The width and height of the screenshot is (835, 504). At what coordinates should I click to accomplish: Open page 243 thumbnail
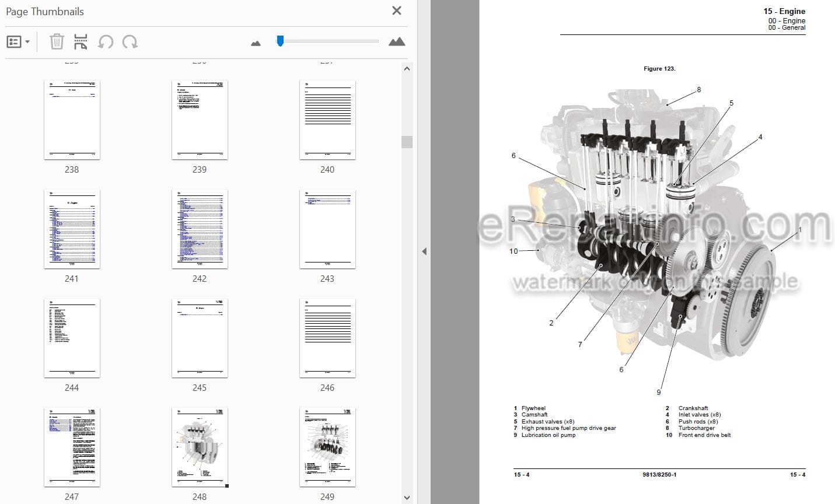pyautogui.click(x=327, y=229)
